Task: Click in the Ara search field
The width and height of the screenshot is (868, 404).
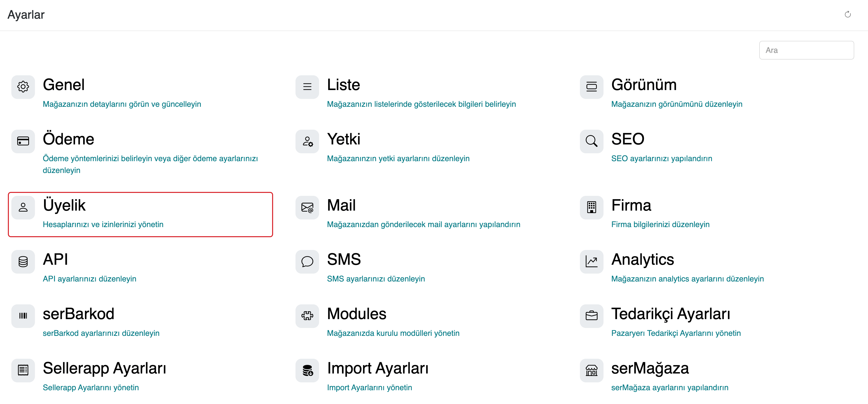Action: point(806,50)
